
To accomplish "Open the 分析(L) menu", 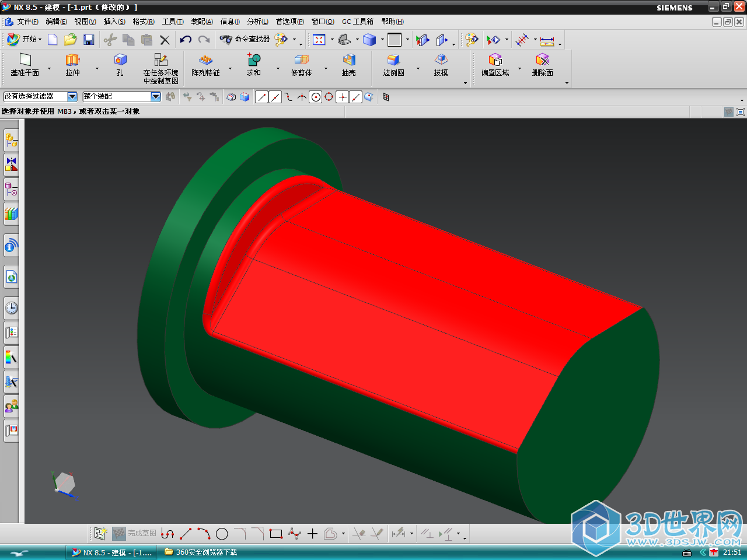I will (257, 22).
